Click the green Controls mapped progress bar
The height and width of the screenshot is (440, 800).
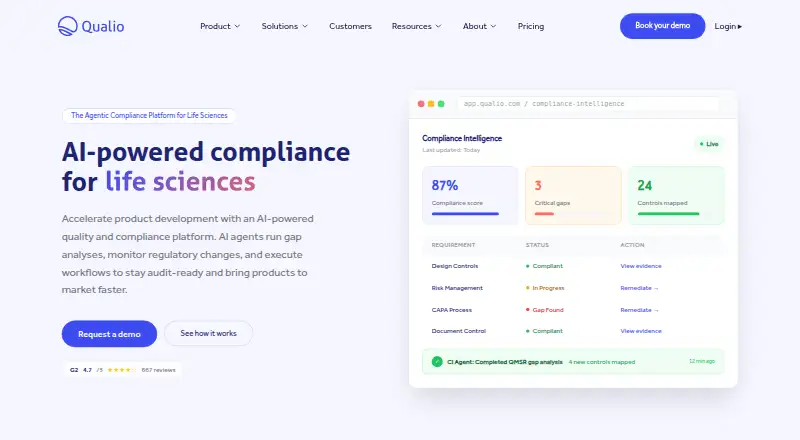click(668, 214)
